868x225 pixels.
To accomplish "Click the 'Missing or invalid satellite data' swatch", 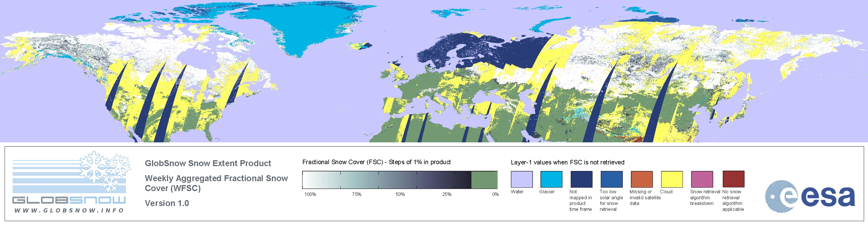I will click(x=642, y=179).
